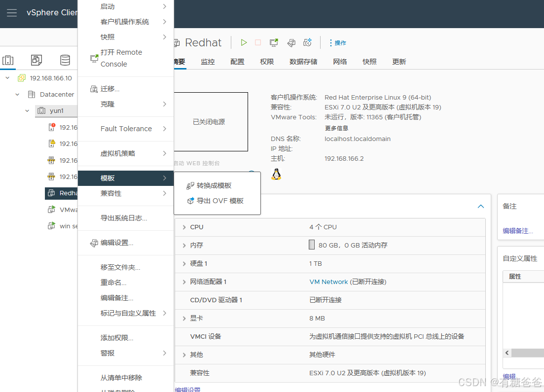Collapse the Datacenter tree node
The height and width of the screenshot is (392, 544).
[x=17, y=94]
